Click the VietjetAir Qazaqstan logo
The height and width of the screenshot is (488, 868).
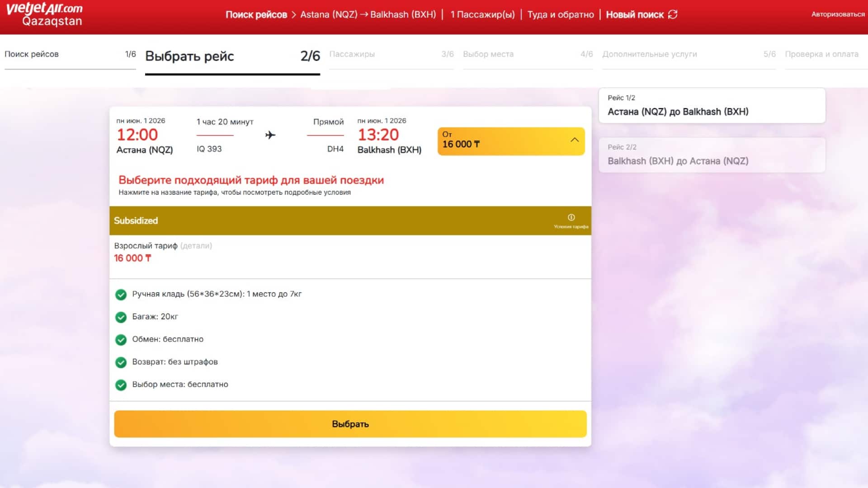44,14
